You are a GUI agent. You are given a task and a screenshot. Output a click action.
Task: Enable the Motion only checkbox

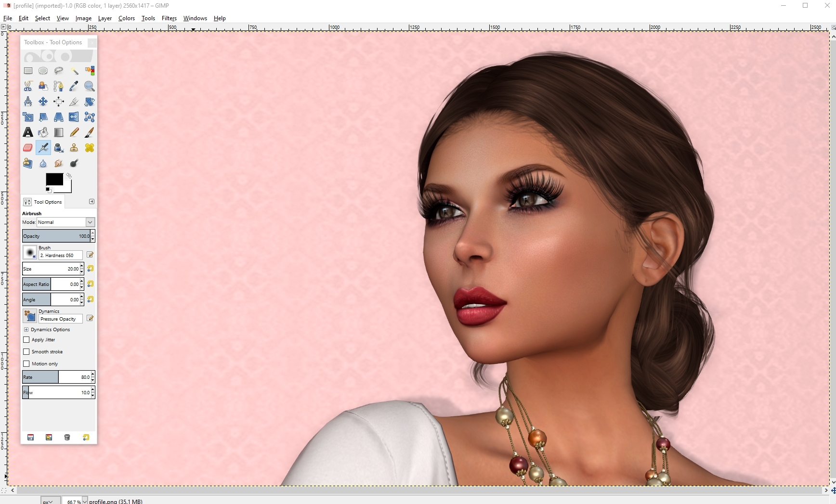pyautogui.click(x=26, y=364)
